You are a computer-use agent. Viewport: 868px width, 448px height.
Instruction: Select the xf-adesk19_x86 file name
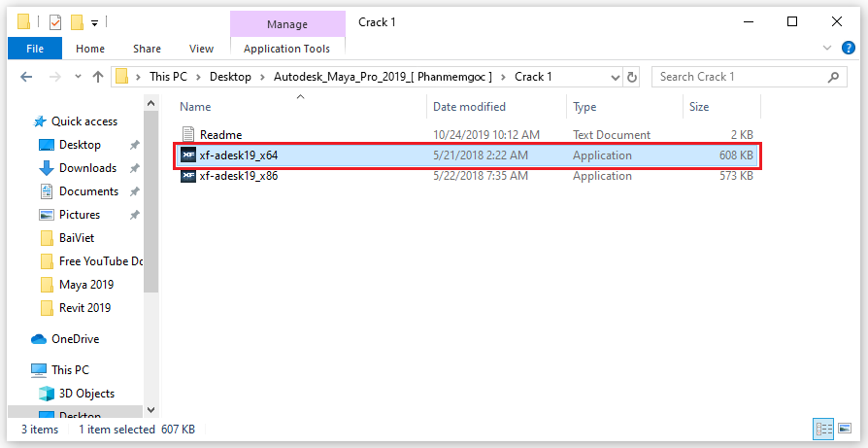239,176
